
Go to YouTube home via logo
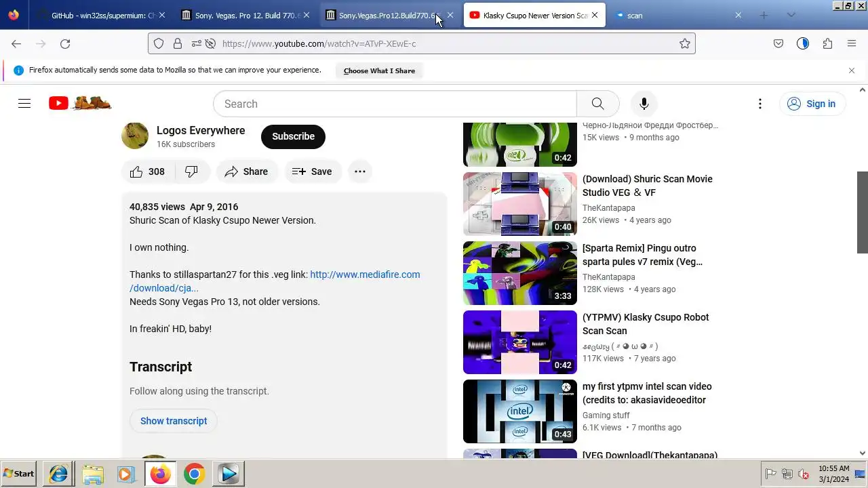80,103
